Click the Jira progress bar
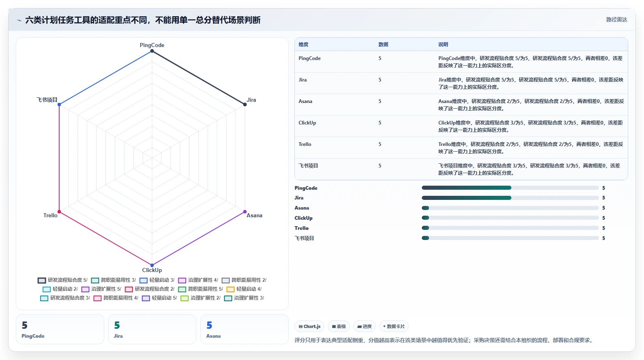644x360 pixels. 510,198
